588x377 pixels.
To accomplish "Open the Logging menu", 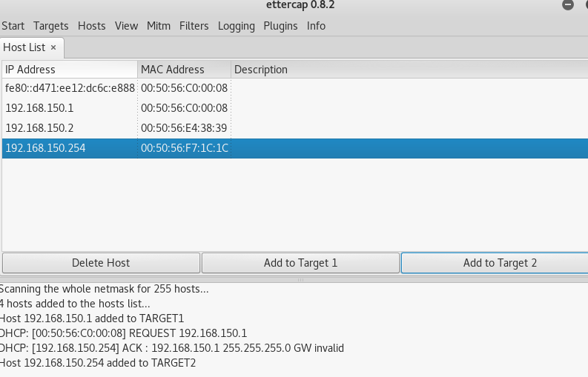I will tap(237, 26).
